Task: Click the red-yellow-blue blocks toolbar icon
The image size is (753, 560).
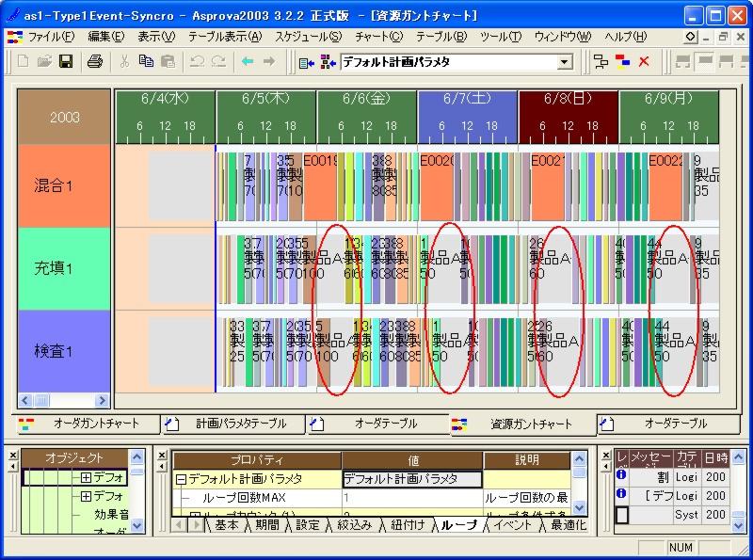Action: (x=622, y=62)
